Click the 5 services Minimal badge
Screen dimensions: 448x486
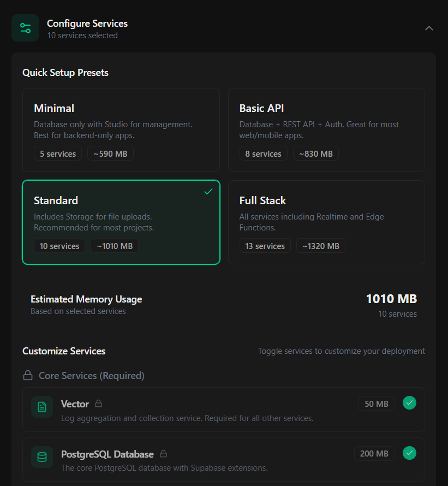[x=58, y=153]
